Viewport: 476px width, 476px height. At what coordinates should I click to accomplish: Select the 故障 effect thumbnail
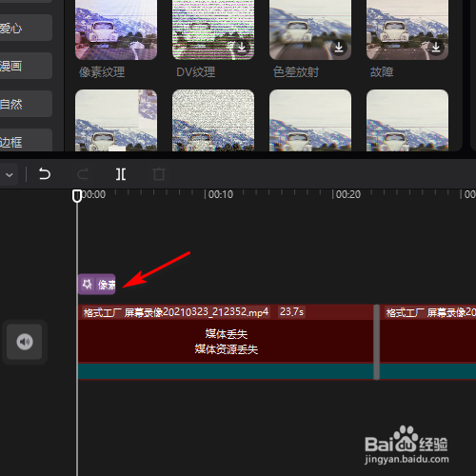coord(407,30)
